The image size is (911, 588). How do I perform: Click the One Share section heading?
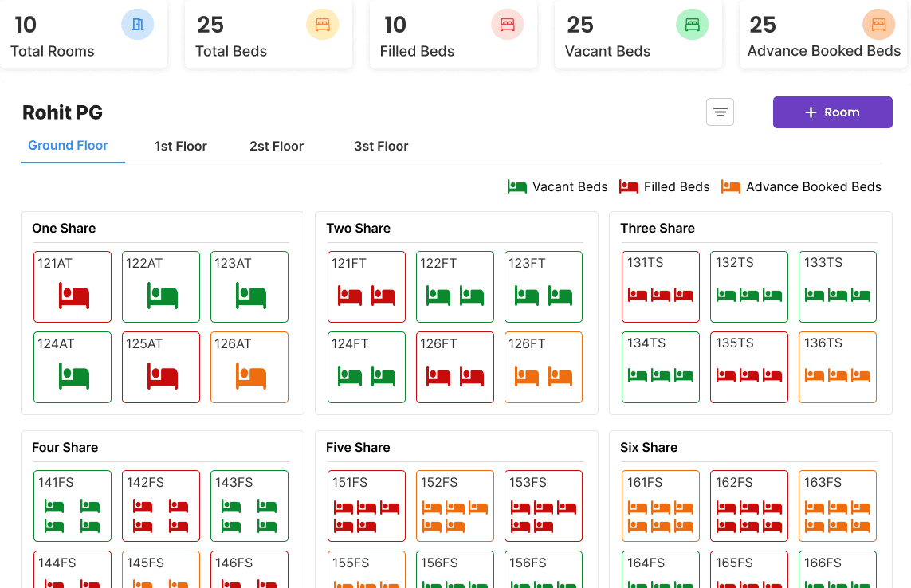pos(64,229)
